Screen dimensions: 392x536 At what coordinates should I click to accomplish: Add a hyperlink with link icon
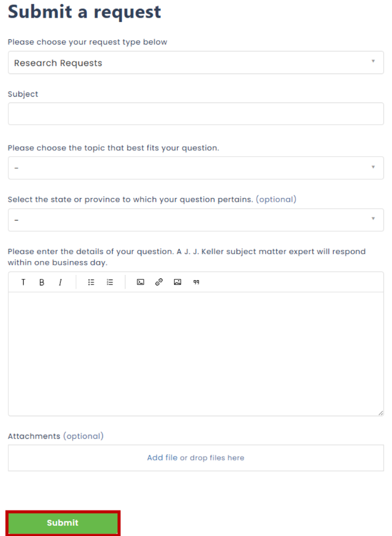[x=159, y=282]
